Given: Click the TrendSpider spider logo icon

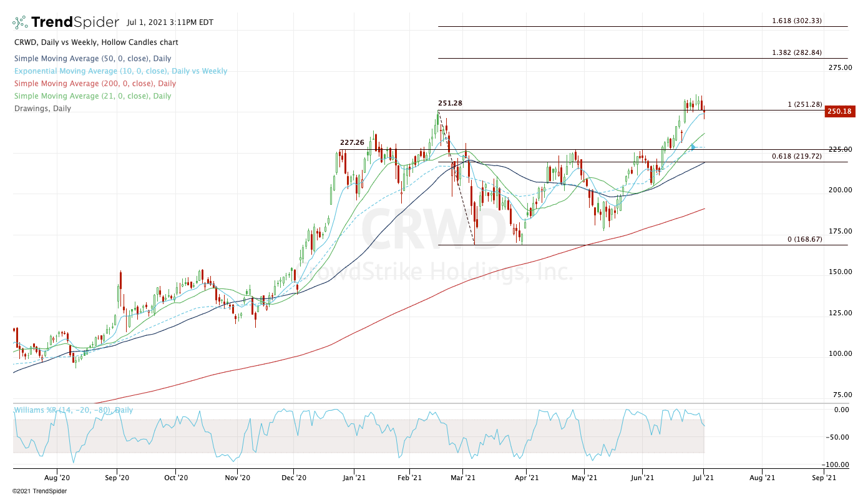Looking at the screenshot, I should pos(20,22).
